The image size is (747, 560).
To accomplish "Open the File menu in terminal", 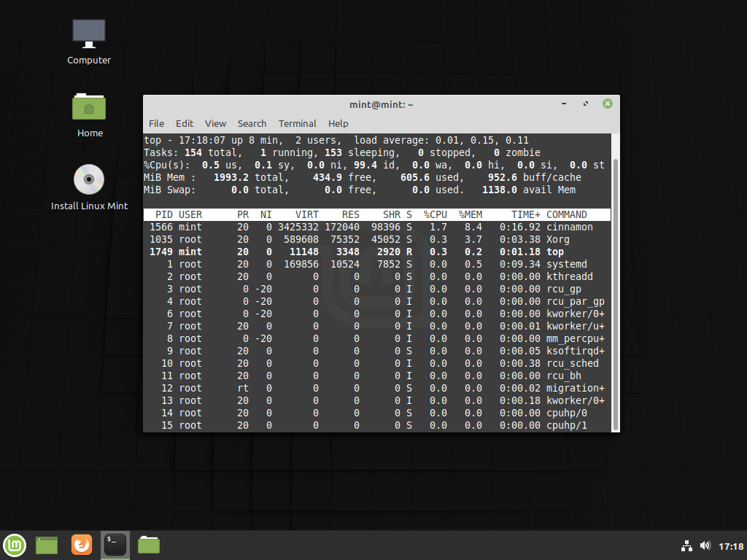I will [156, 123].
